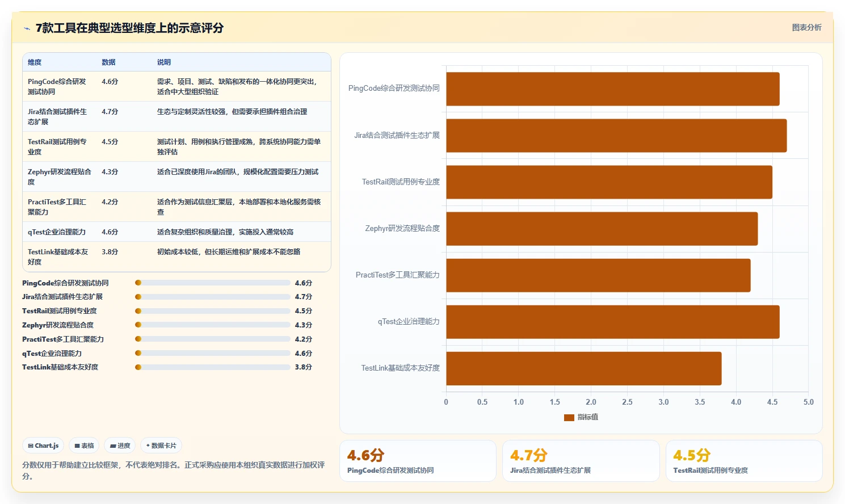Click the Zephyr label in the progress list
Screen dimensions: 845x504
point(58,325)
